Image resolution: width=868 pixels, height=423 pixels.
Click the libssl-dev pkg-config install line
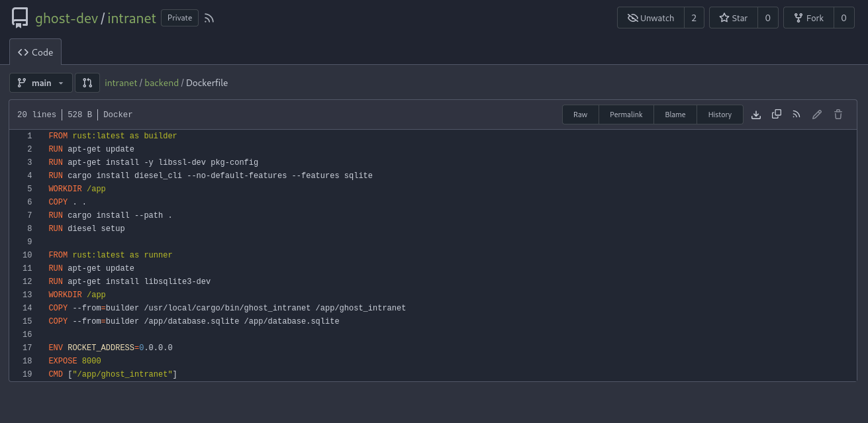coord(153,162)
